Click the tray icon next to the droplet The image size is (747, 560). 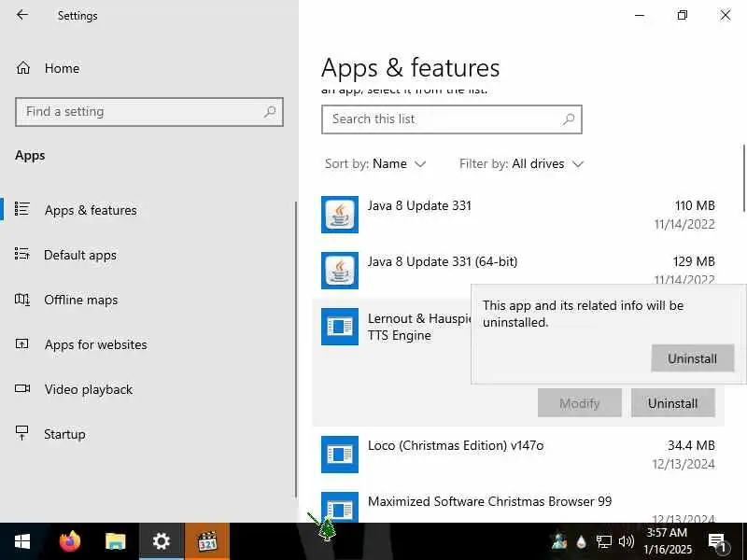(558, 541)
